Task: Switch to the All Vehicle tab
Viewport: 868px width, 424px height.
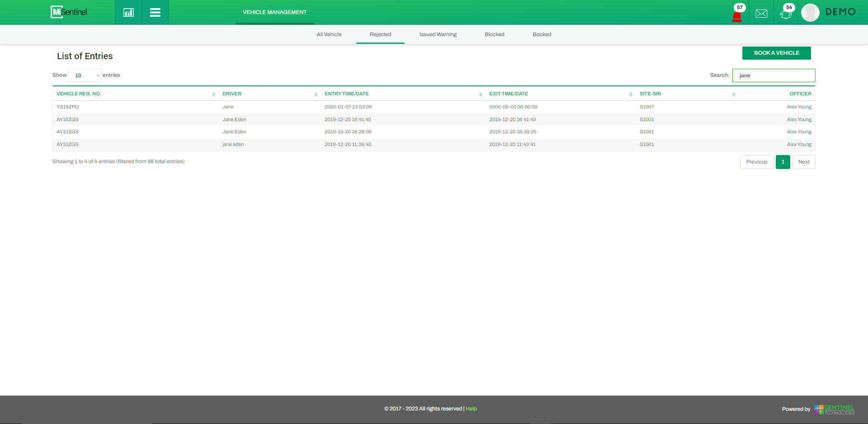Action: [329, 34]
